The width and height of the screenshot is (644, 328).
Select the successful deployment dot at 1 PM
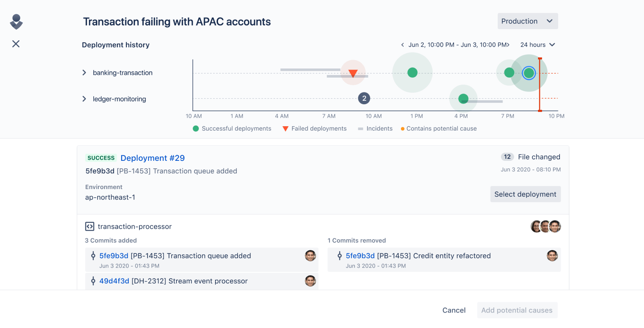412,72
